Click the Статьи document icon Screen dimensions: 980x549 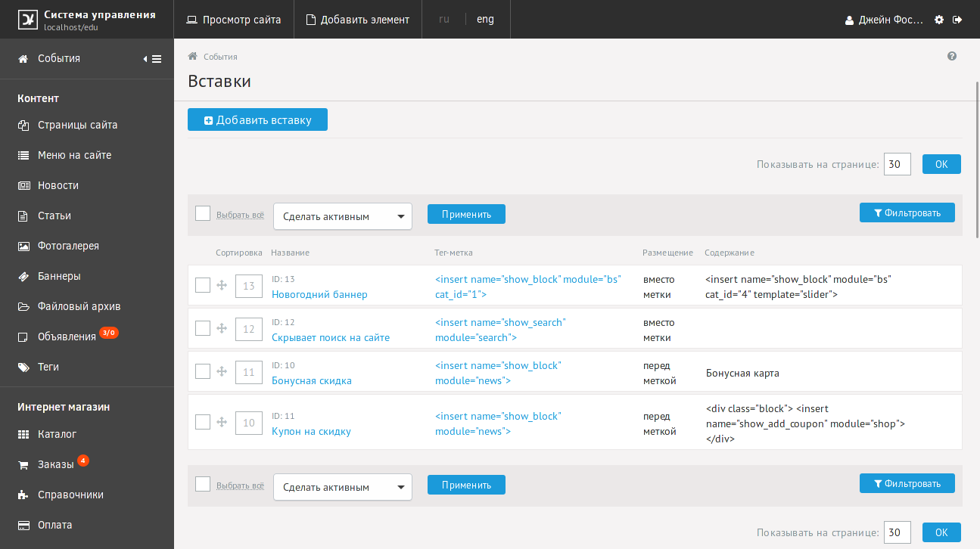click(x=23, y=216)
